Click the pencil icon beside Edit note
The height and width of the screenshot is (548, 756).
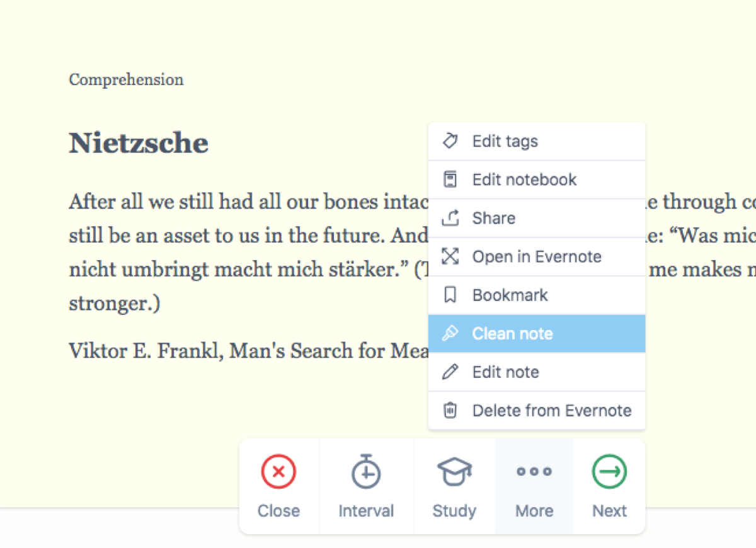click(450, 372)
